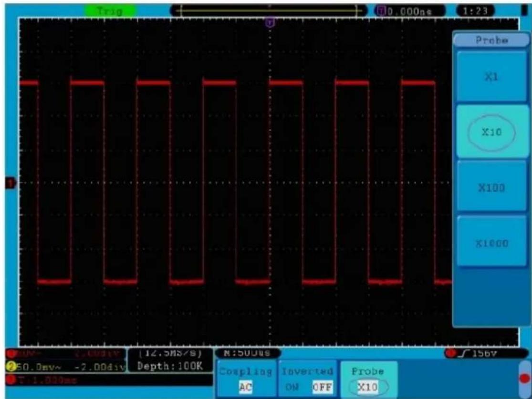
Task: Set Inverted to ON
Action: (x=292, y=387)
